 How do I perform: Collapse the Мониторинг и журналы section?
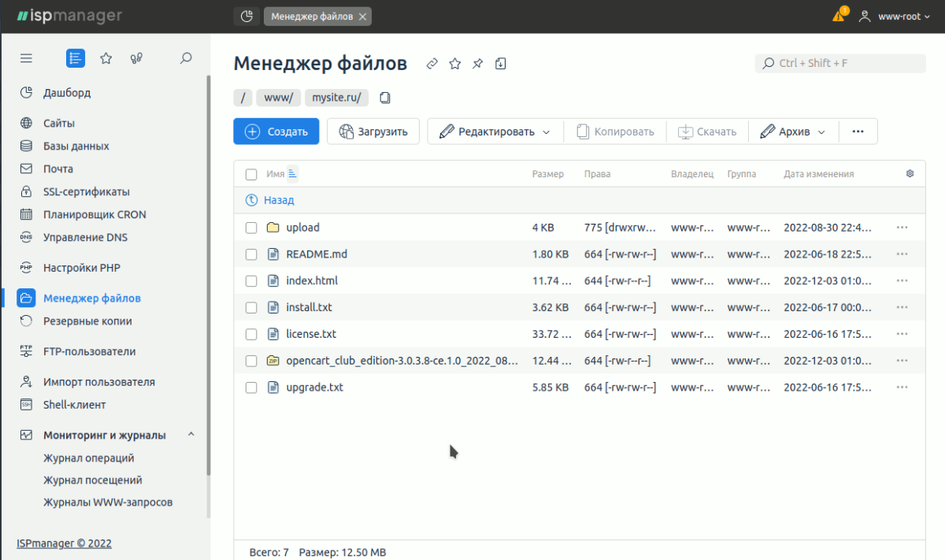[191, 435]
